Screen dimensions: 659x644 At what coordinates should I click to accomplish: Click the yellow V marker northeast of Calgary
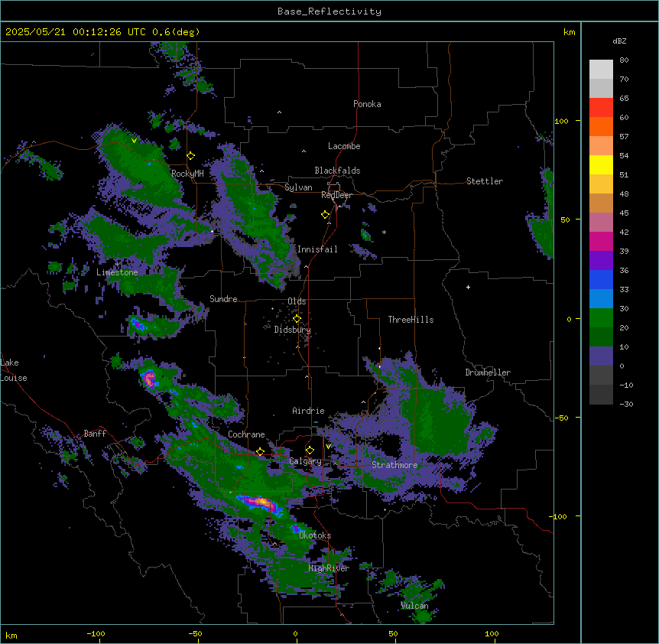(x=328, y=447)
